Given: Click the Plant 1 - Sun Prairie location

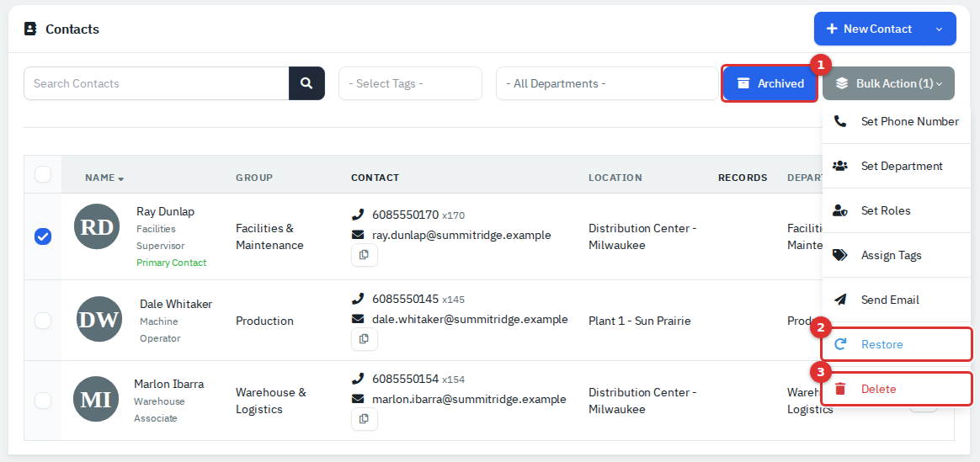Looking at the screenshot, I should [x=639, y=321].
